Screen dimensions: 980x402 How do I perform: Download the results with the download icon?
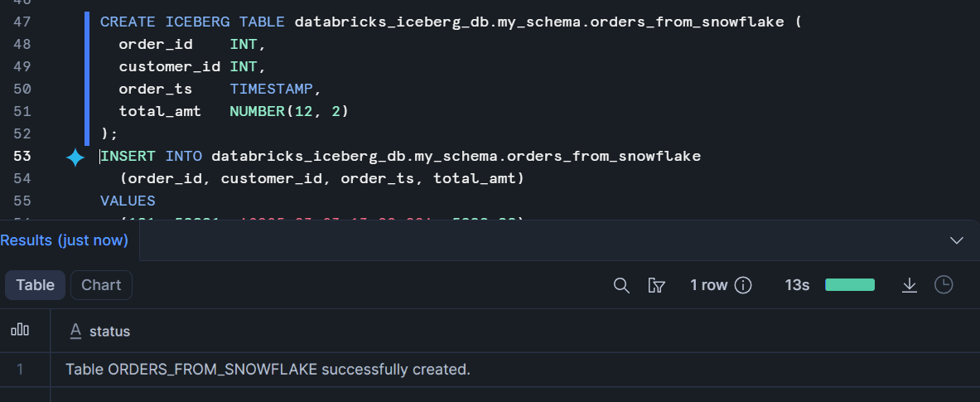point(910,285)
